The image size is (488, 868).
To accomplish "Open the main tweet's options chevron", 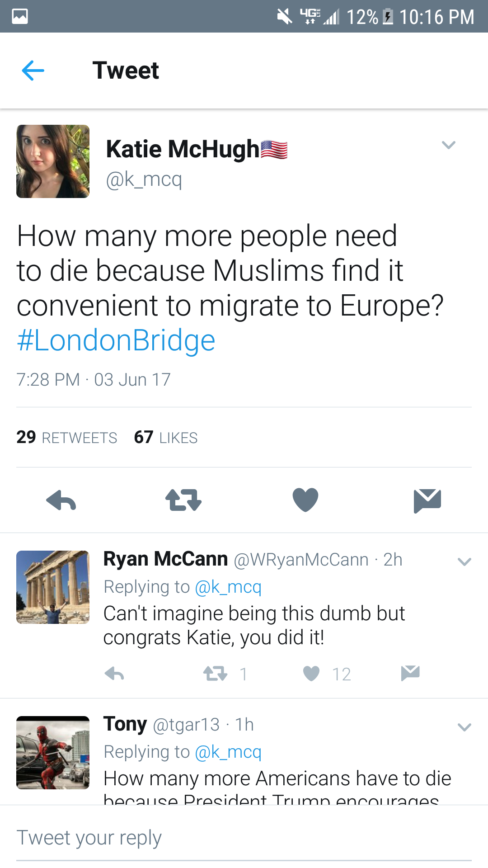I will [x=448, y=145].
